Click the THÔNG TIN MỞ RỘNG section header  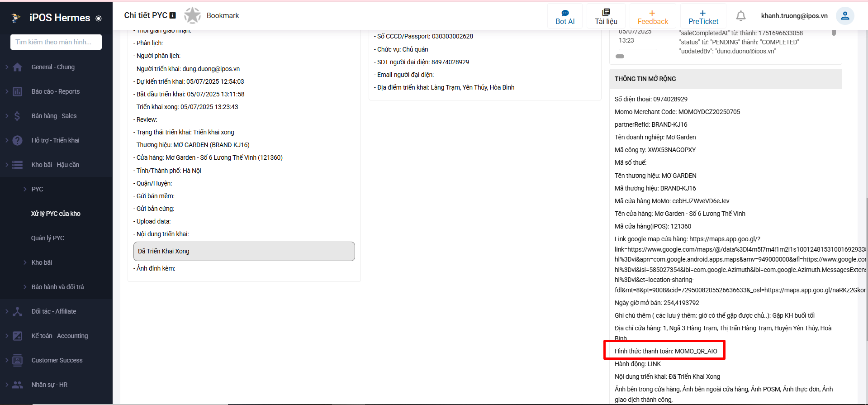[x=726, y=79]
